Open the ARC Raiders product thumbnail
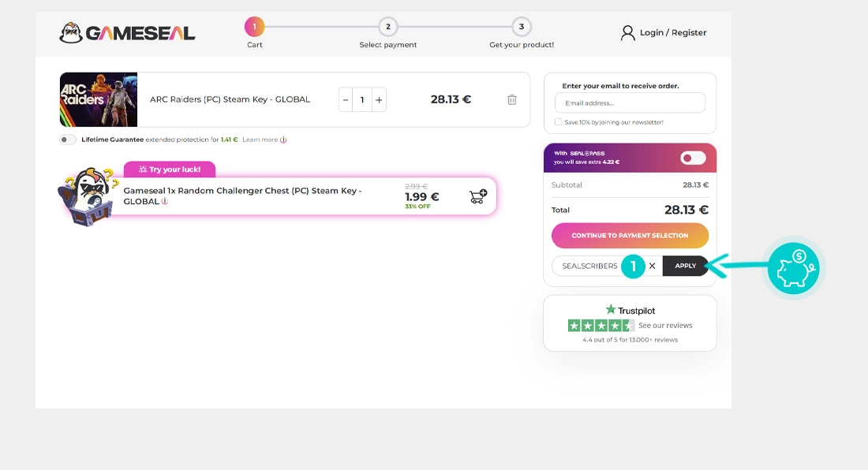The image size is (868, 470). pyautogui.click(x=99, y=99)
